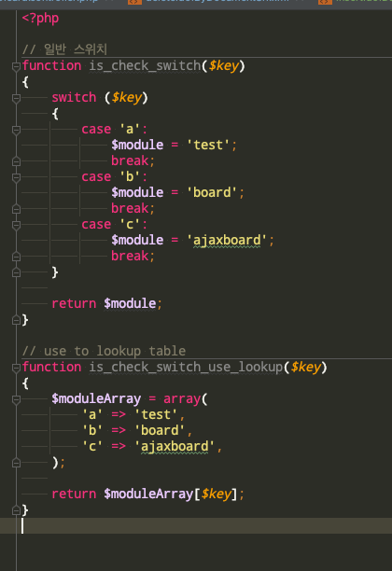
Task: Fold the $moduleArray array( block
Action: [x=16, y=399]
